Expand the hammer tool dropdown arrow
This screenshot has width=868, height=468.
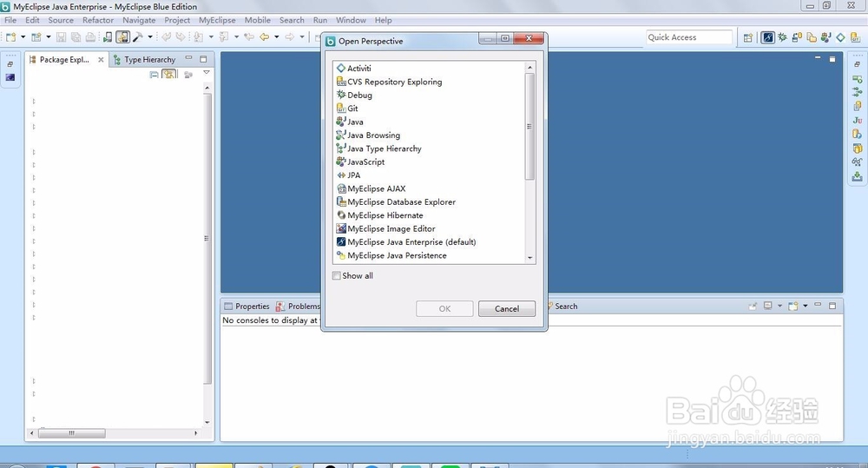pyautogui.click(x=150, y=37)
